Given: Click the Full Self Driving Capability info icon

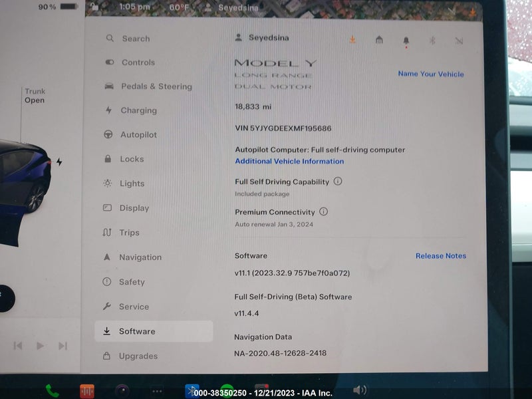Looking at the screenshot, I should pos(338,181).
